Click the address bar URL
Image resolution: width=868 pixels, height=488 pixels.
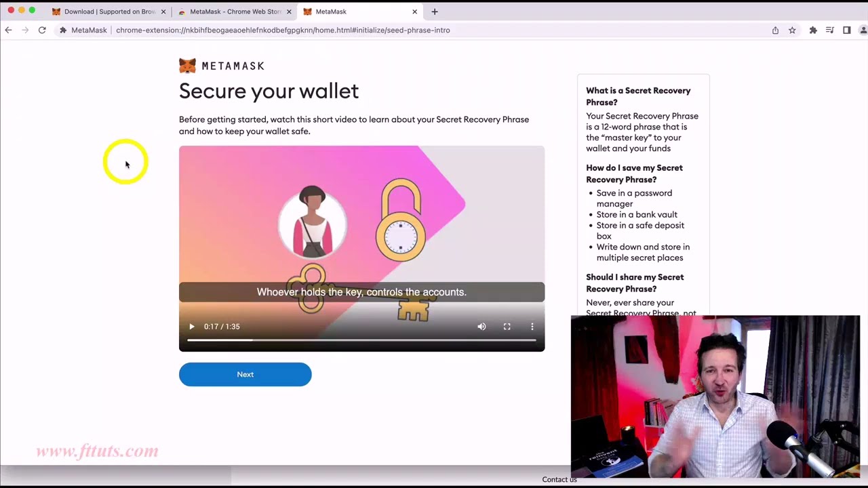tap(283, 30)
